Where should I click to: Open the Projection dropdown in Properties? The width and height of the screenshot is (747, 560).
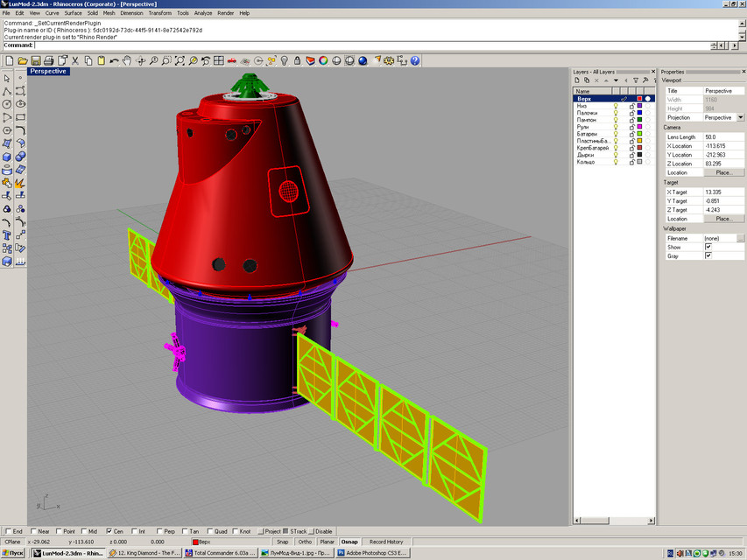click(741, 116)
